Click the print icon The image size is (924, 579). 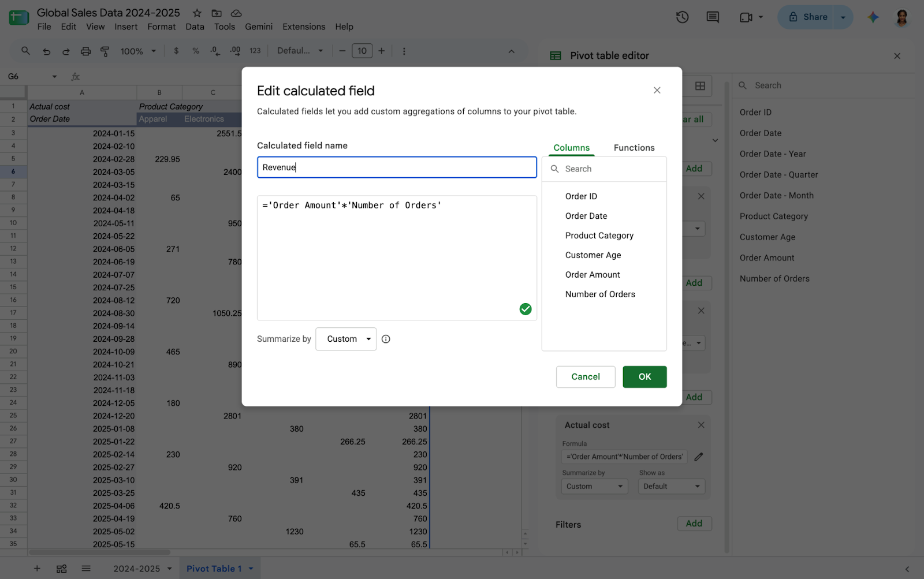(85, 51)
